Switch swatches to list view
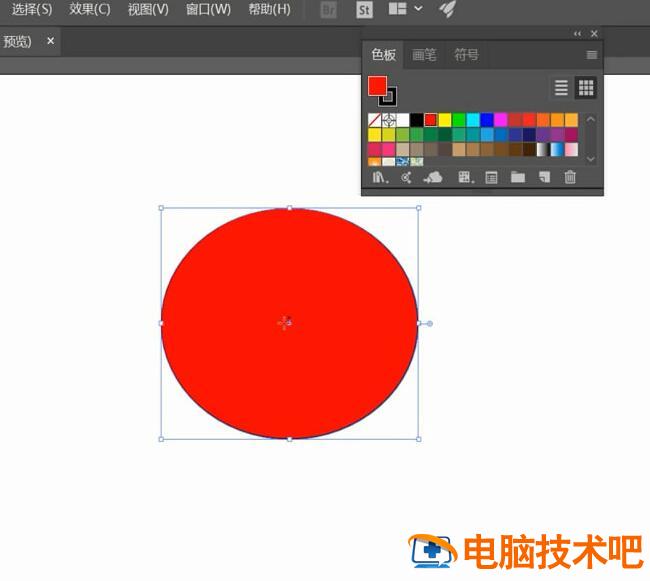Screen dimensions: 650x581 [x=561, y=88]
